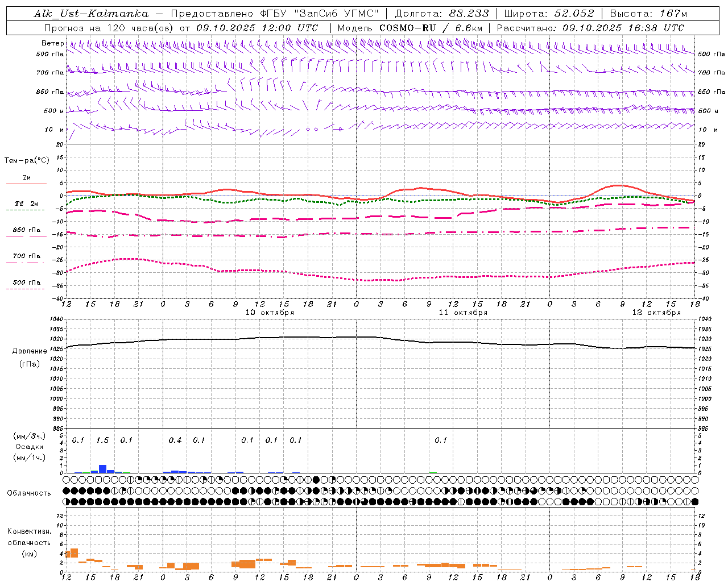
Task: Click the "Осадки" precipitation panel label
Action: click(30, 447)
